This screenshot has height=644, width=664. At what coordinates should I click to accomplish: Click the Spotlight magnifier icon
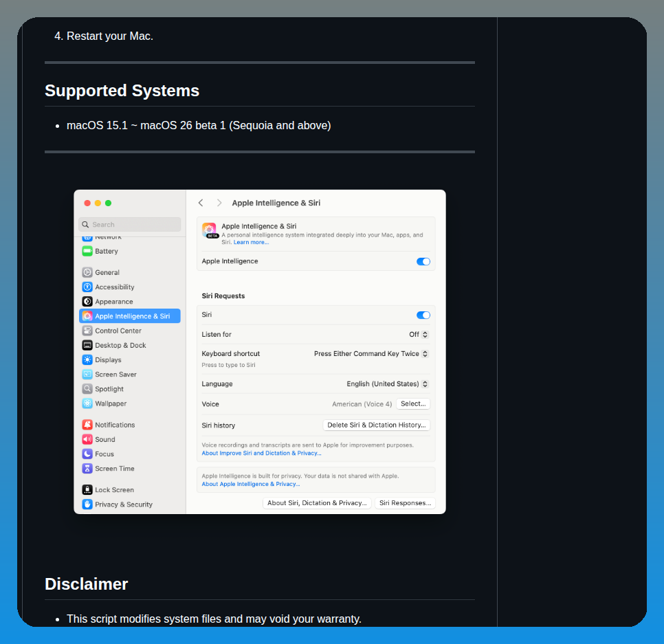(x=87, y=389)
